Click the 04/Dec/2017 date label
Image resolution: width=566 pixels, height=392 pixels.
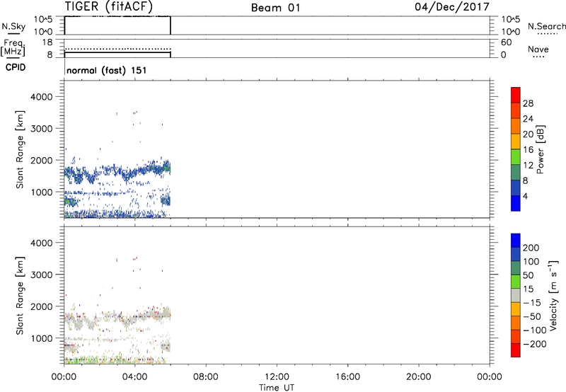coord(452,6)
